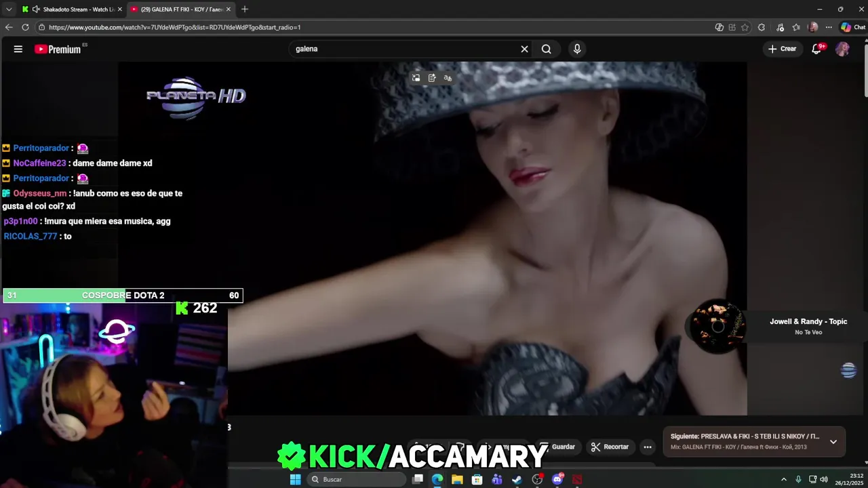Screen dimensions: 868x488
Task: Clear the search box text
Action: coord(524,49)
